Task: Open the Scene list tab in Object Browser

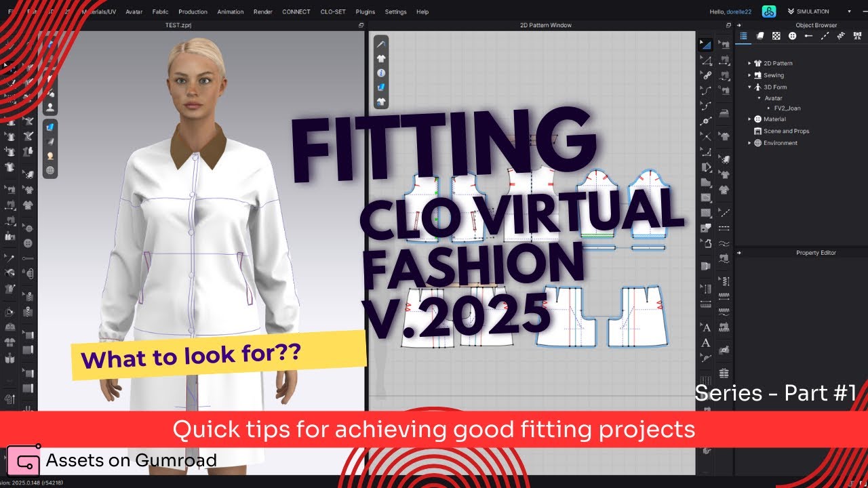Action: pos(744,36)
